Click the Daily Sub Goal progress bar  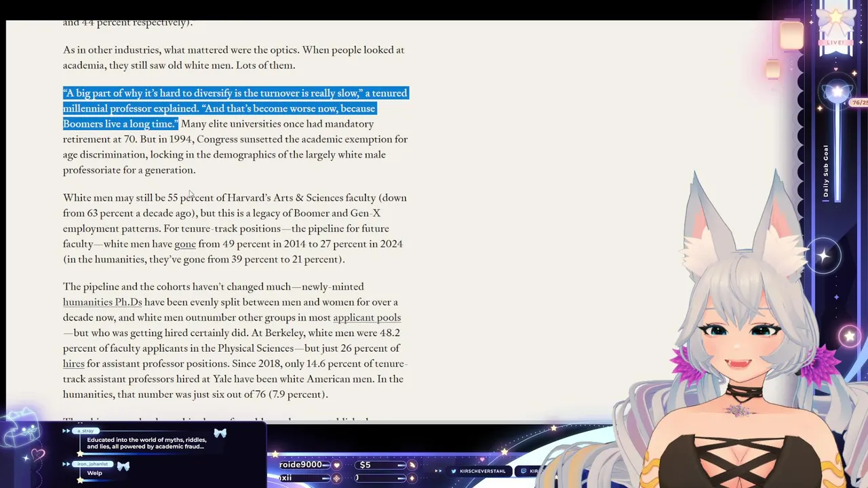(837, 152)
